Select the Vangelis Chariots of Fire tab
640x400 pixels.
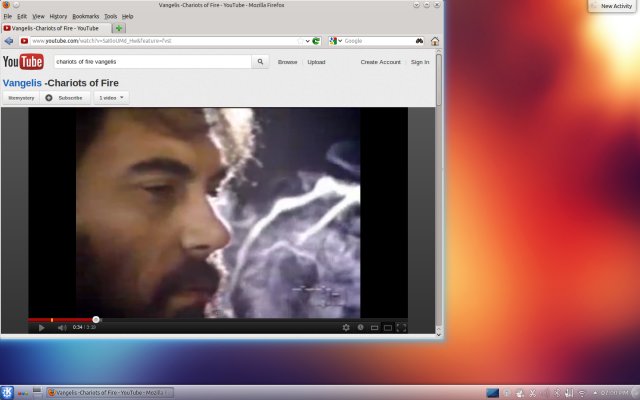click(x=56, y=28)
